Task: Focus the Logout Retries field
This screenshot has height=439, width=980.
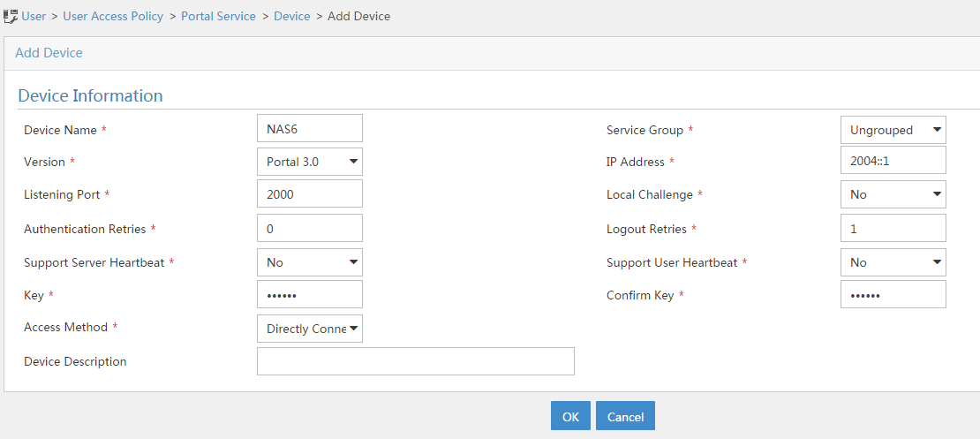Action: (x=893, y=228)
